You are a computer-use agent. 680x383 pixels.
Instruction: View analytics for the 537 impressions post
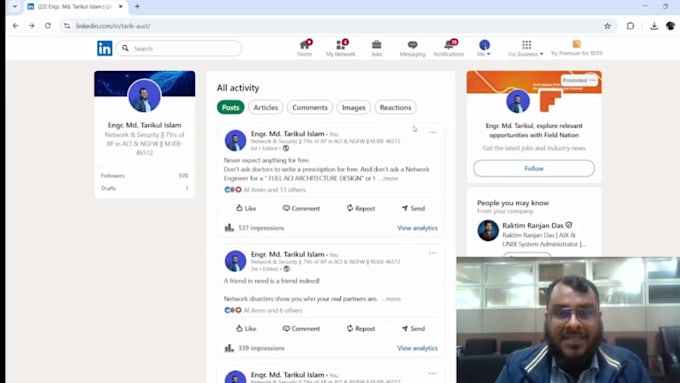pos(417,228)
